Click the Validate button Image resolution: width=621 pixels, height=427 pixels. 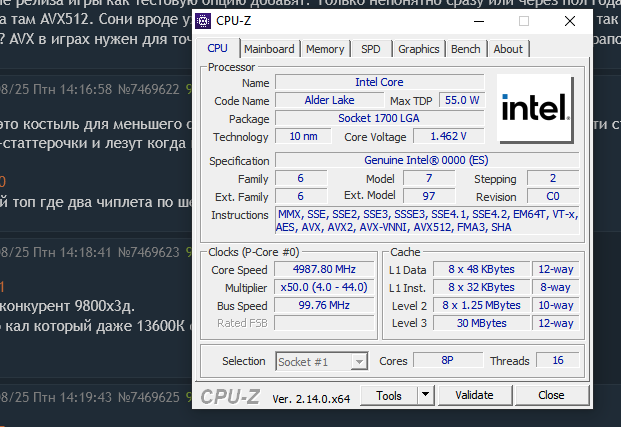click(474, 395)
